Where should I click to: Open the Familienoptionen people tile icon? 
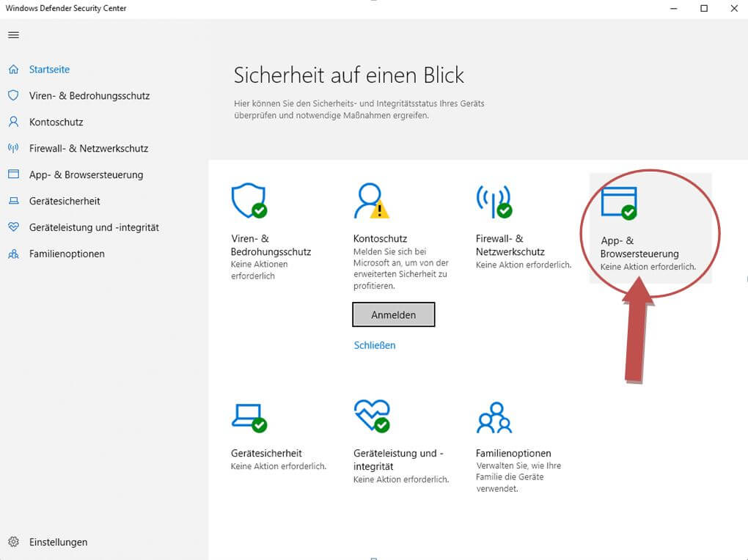pyautogui.click(x=494, y=416)
